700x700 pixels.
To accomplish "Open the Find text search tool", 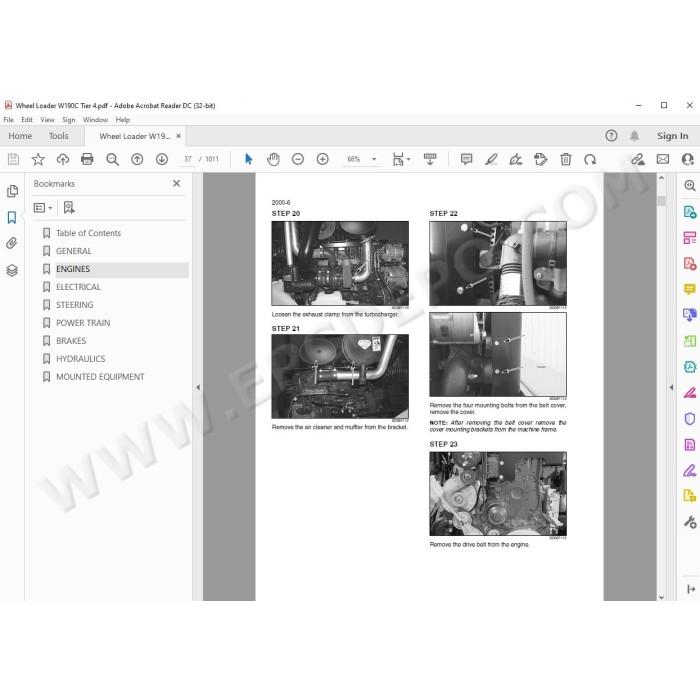I will pos(112,159).
